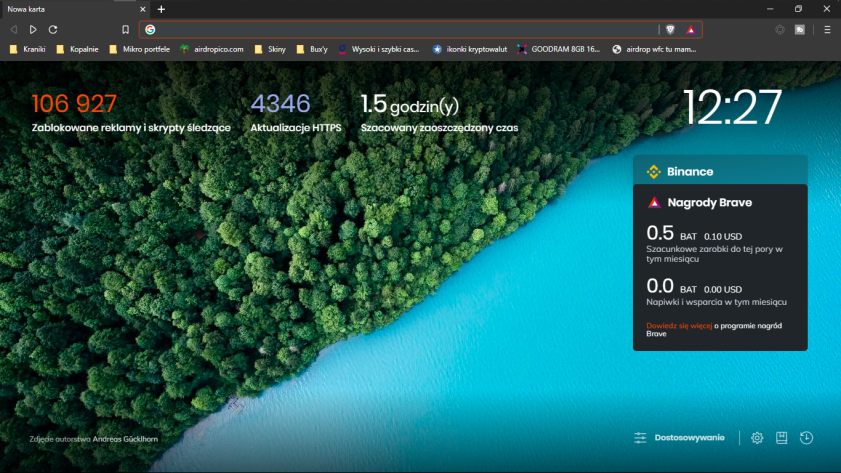841x473 pixels.
Task: Click the customize sliders icon
Action: click(640, 438)
